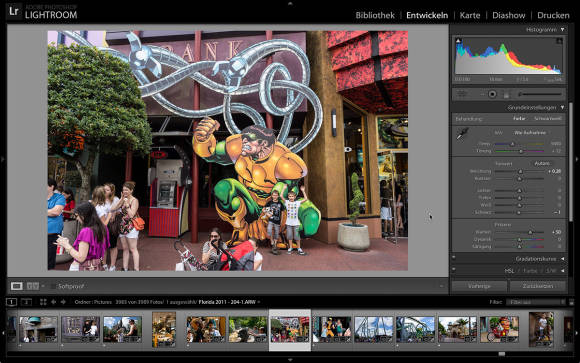Toggle highlight clipping indicator in histogram
Image resolution: width=580 pixels, height=363 pixels.
tap(560, 40)
